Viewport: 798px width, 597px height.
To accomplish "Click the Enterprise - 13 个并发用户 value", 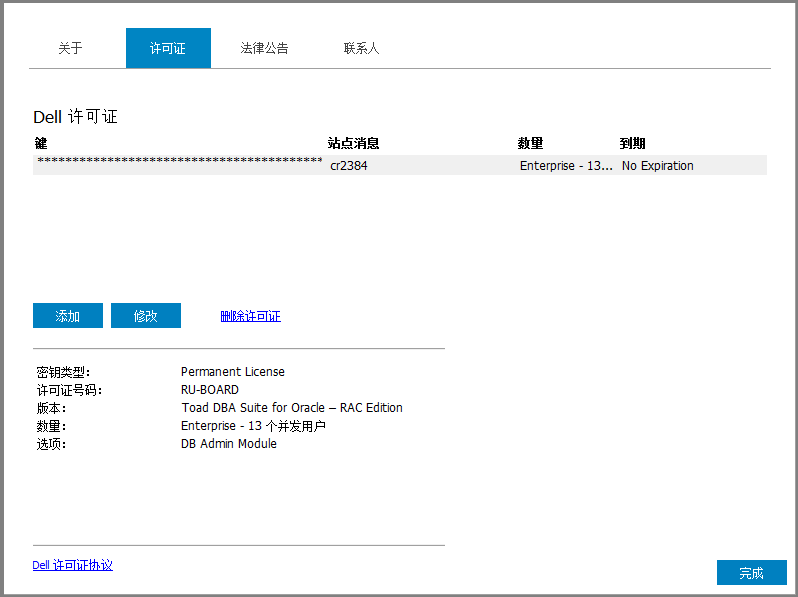I will (x=253, y=426).
